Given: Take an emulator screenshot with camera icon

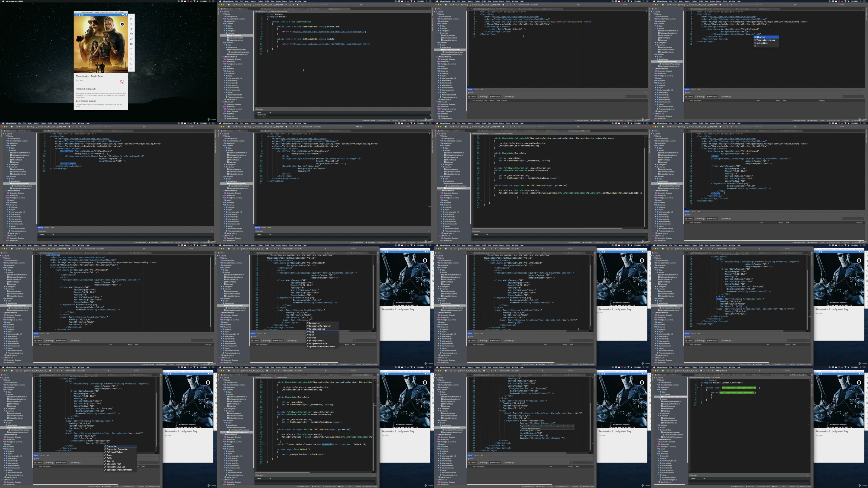Looking at the screenshot, I should pos(131,44).
